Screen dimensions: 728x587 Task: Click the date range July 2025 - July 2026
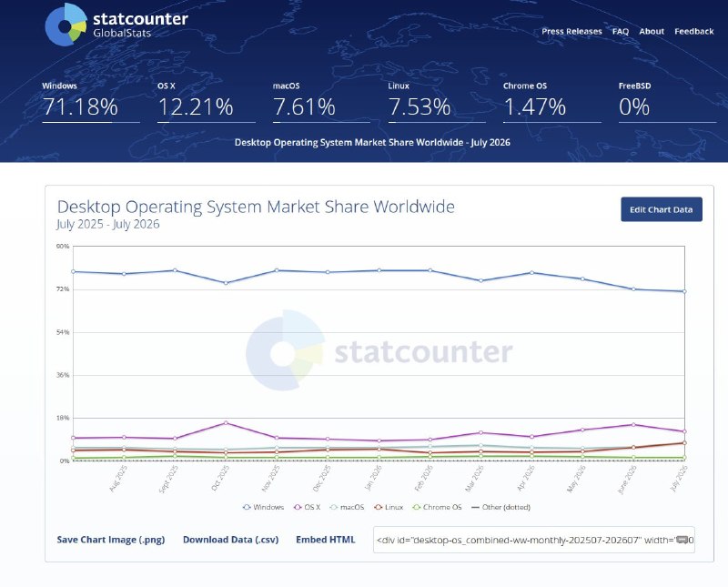[108, 224]
